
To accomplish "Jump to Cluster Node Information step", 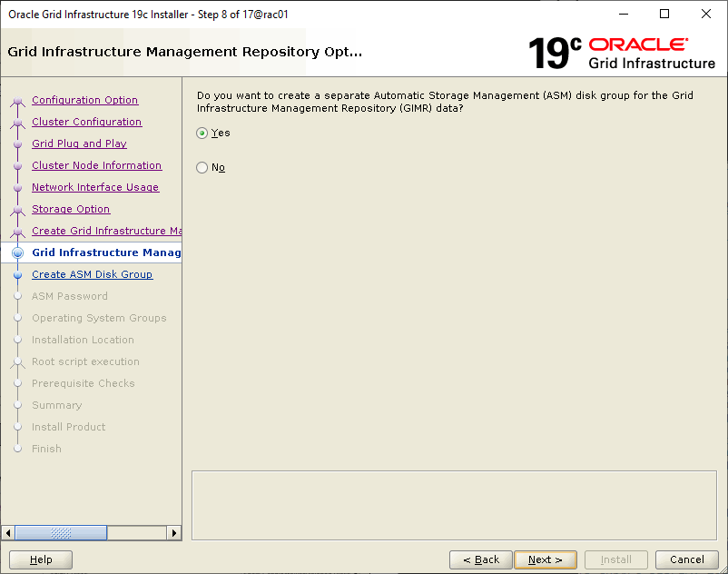I will point(96,165).
